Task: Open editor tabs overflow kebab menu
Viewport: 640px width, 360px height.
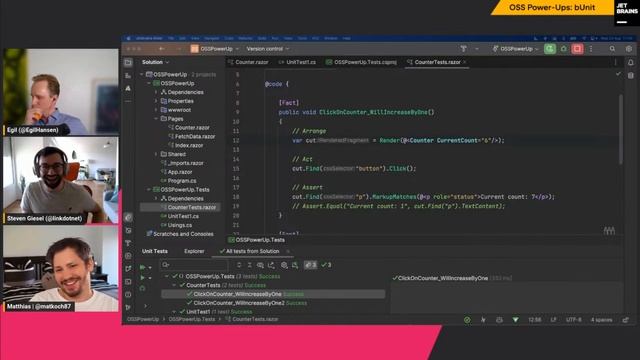Action: tap(616, 62)
